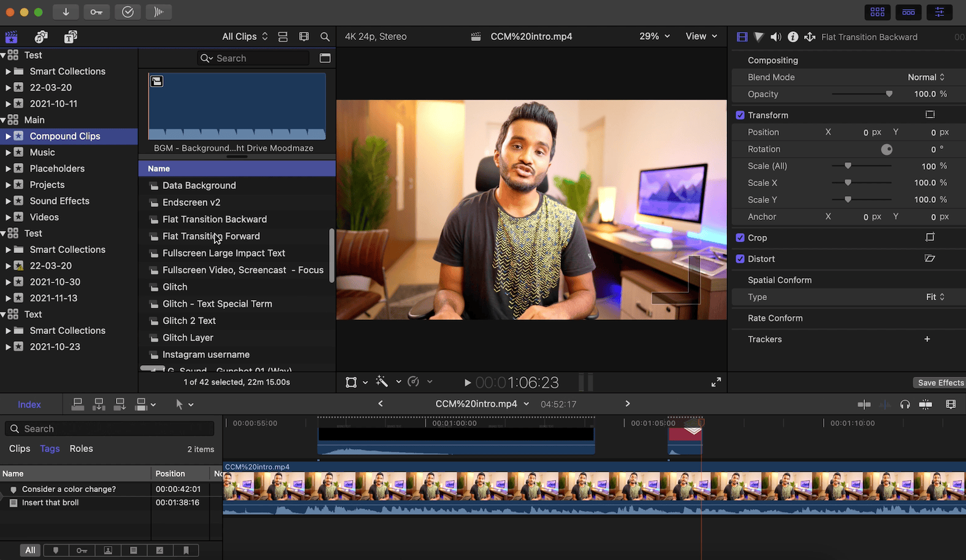
Task: Switch to the Tags index tab
Action: pos(50,449)
